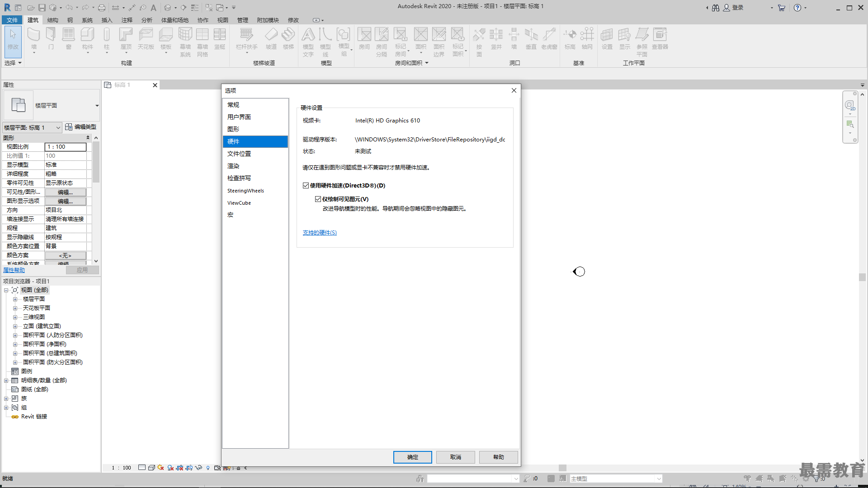Select the Room (房间) tool icon
The width and height of the screenshot is (868, 488).
364,35
